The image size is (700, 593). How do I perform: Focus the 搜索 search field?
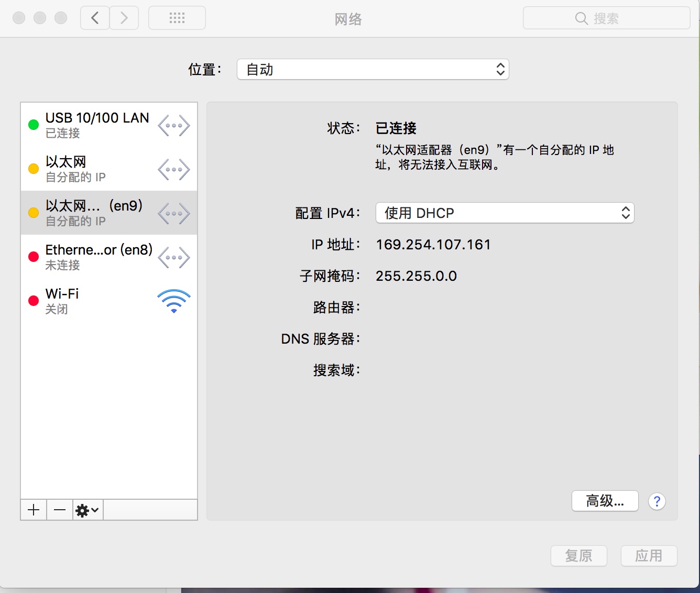[x=606, y=18]
